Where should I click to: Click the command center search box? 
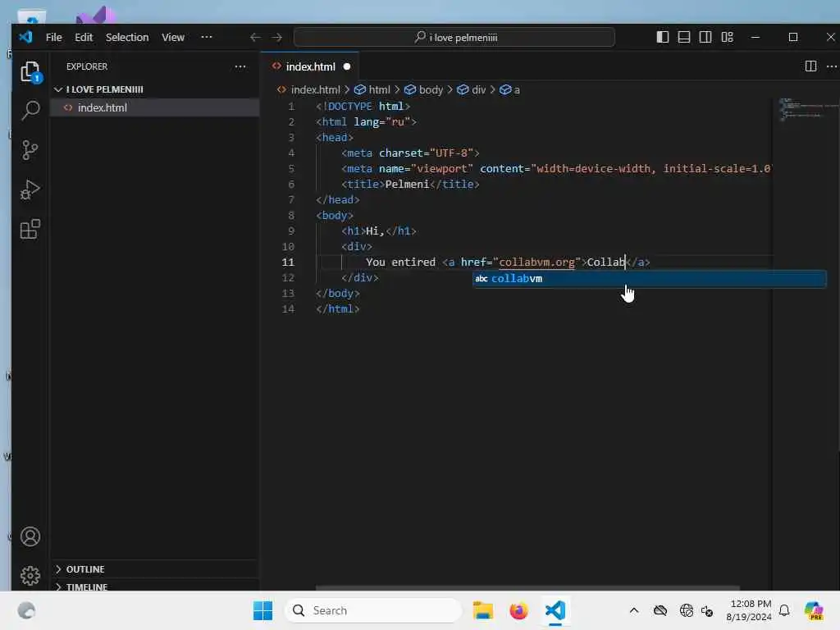(x=454, y=38)
